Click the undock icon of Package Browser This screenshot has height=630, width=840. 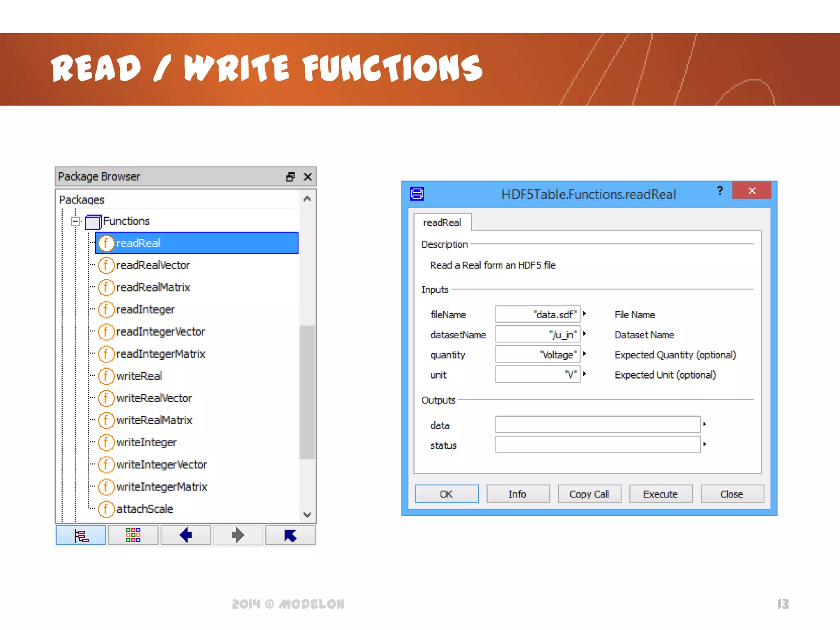coord(290,177)
